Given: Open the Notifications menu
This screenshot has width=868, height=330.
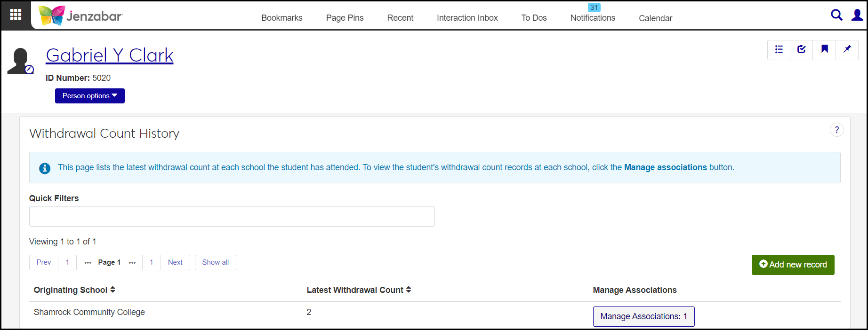Looking at the screenshot, I should tap(593, 18).
